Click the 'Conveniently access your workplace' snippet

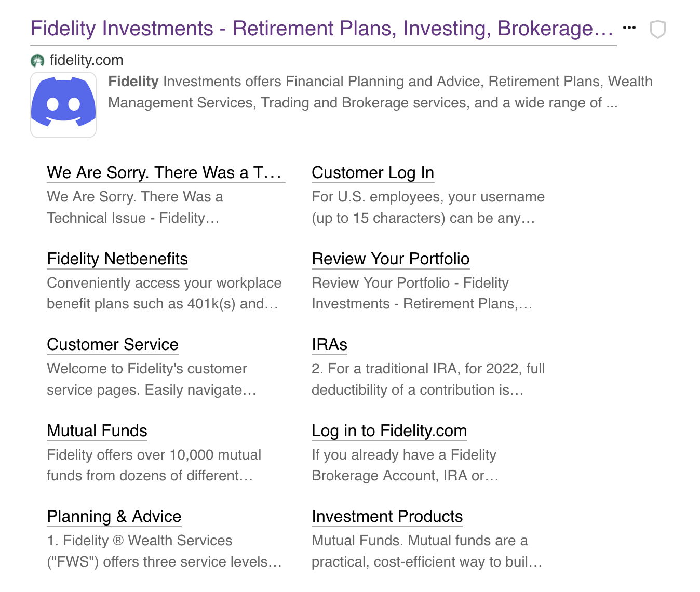click(x=164, y=293)
